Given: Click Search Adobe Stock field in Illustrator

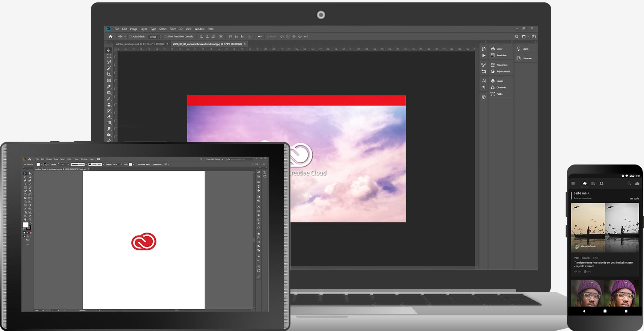Looking at the screenshot, I should pyautogui.click(x=240, y=159).
